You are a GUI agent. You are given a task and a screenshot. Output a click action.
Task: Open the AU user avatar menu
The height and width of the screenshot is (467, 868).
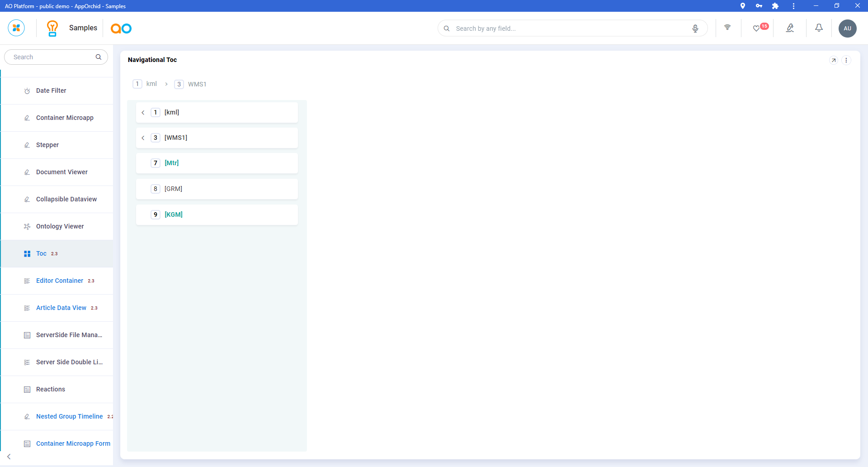click(847, 29)
